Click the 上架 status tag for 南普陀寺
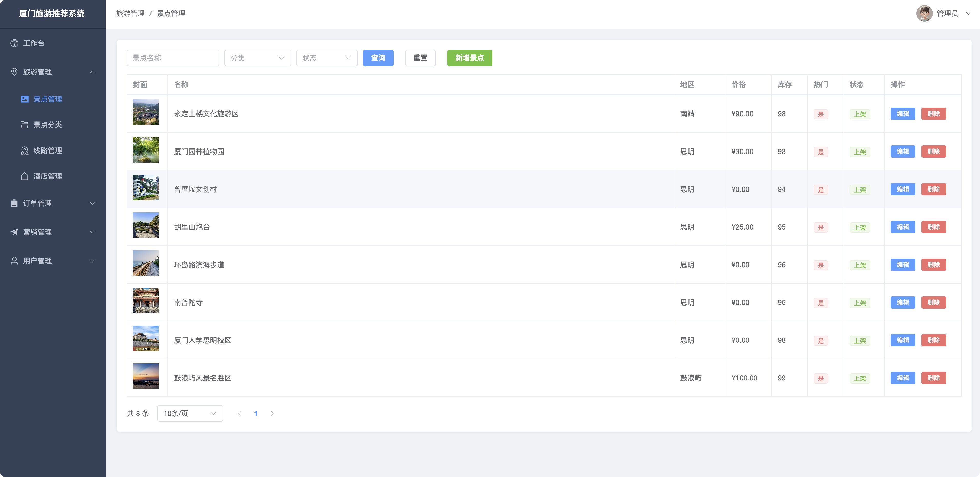This screenshot has width=980, height=477. [x=860, y=303]
